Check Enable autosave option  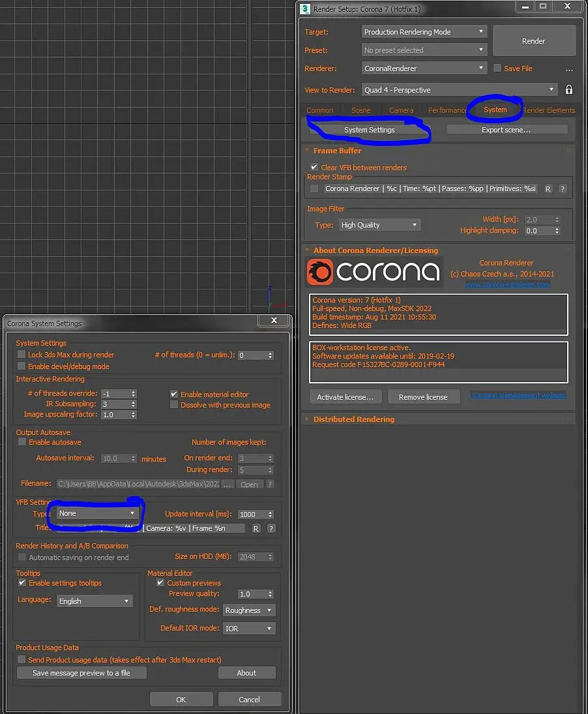(x=22, y=441)
